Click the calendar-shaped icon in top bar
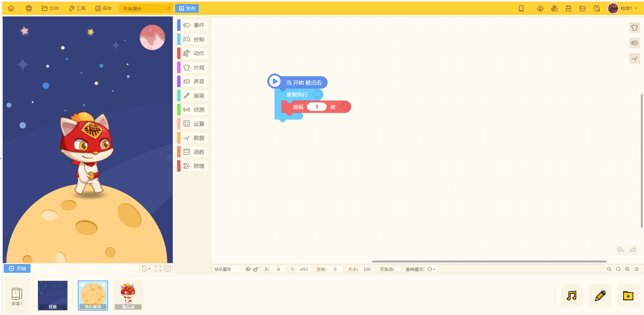Screen dimensions: 644x315 tap(568, 8)
